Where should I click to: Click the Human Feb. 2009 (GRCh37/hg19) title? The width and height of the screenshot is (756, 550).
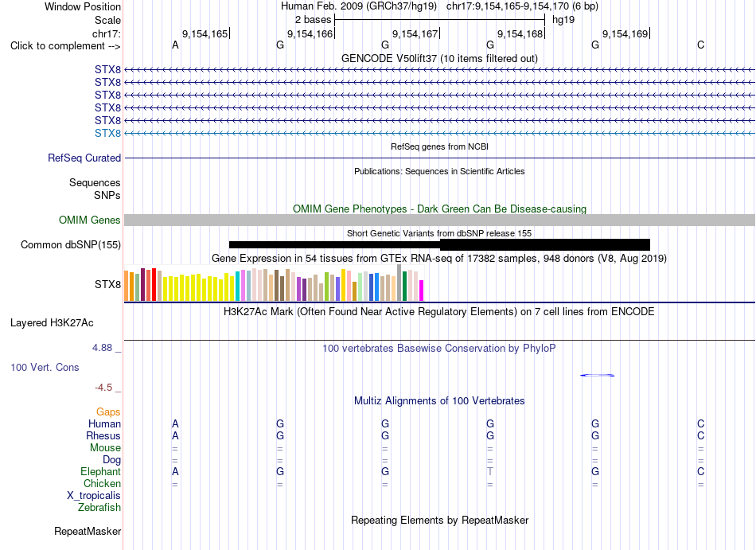[359, 6]
